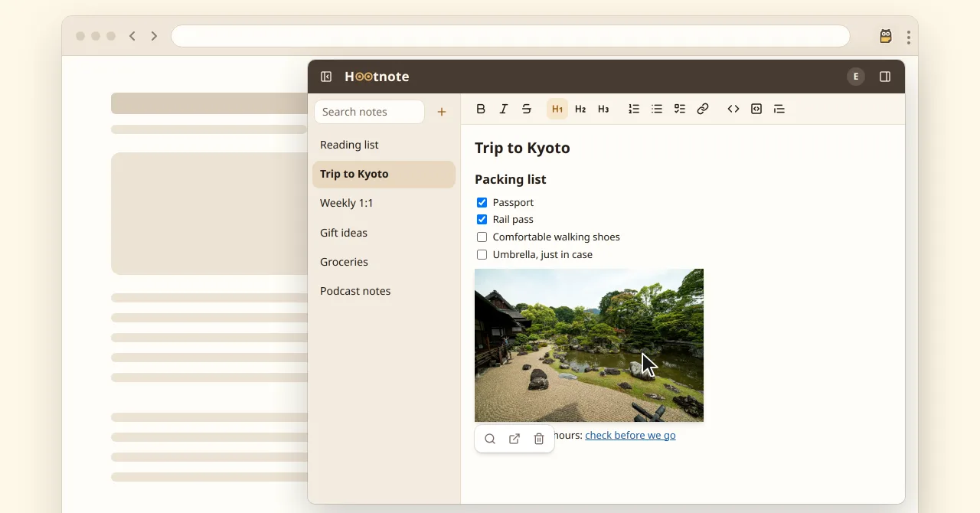980x513 pixels.
Task: Toggle the right side panel
Action: point(885,77)
